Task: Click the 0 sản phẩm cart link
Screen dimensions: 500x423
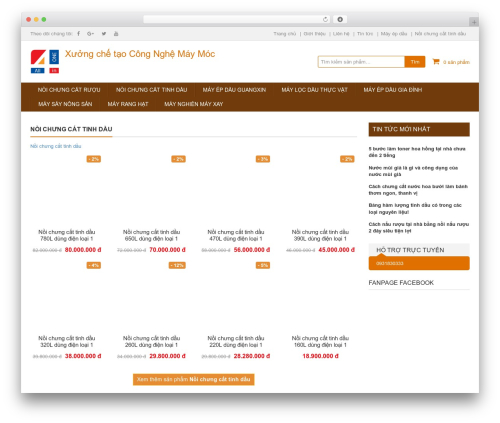Action: pyautogui.click(x=456, y=62)
